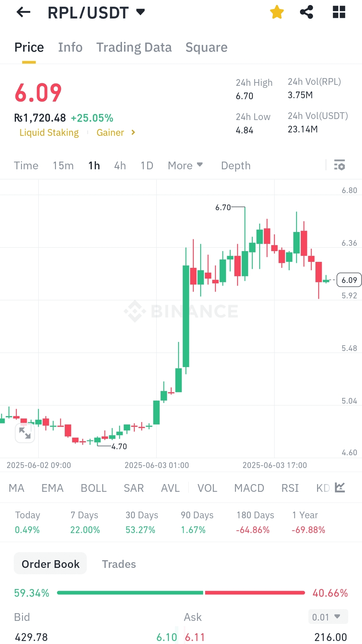Switch to the Trades list
The height and width of the screenshot is (644, 362).
pyautogui.click(x=119, y=564)
